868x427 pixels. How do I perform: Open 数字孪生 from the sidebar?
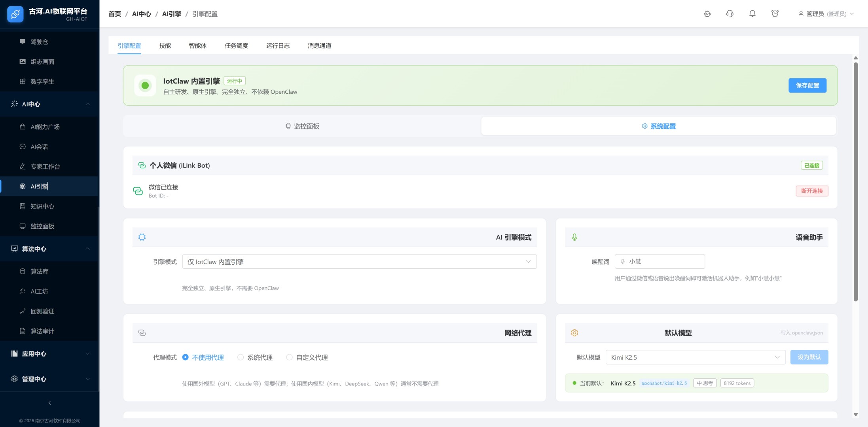click(x=42, y=82)
